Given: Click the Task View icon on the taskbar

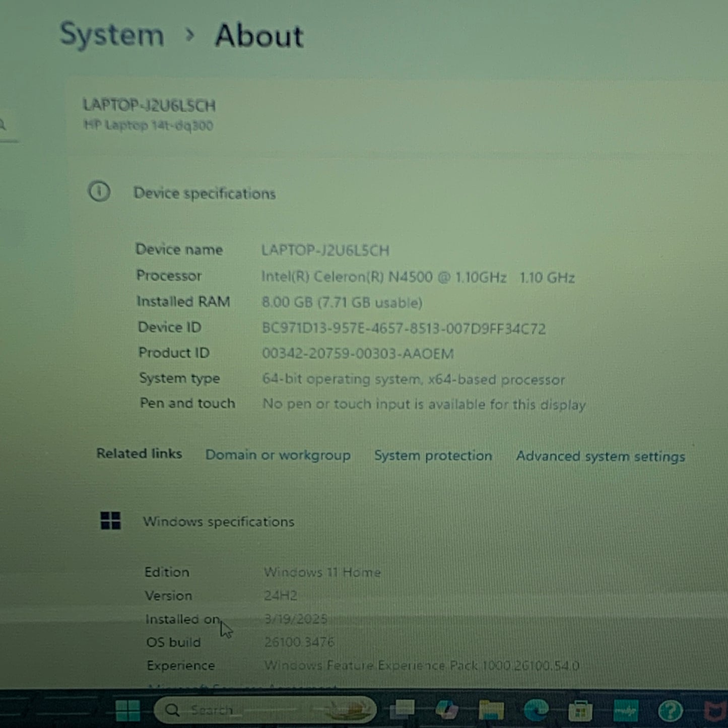Looking at the screenshot, I should pyautogui.click(x=403, y=709).
